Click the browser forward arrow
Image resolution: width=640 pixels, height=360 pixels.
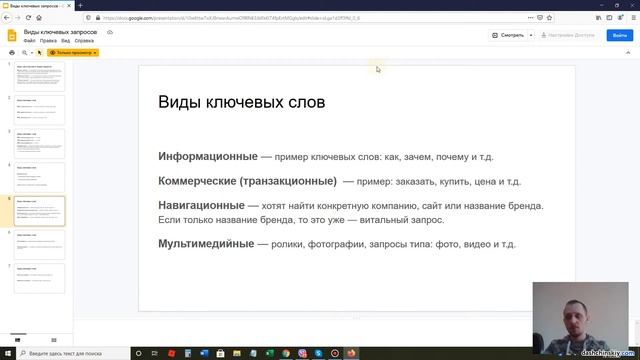(18, 18)
